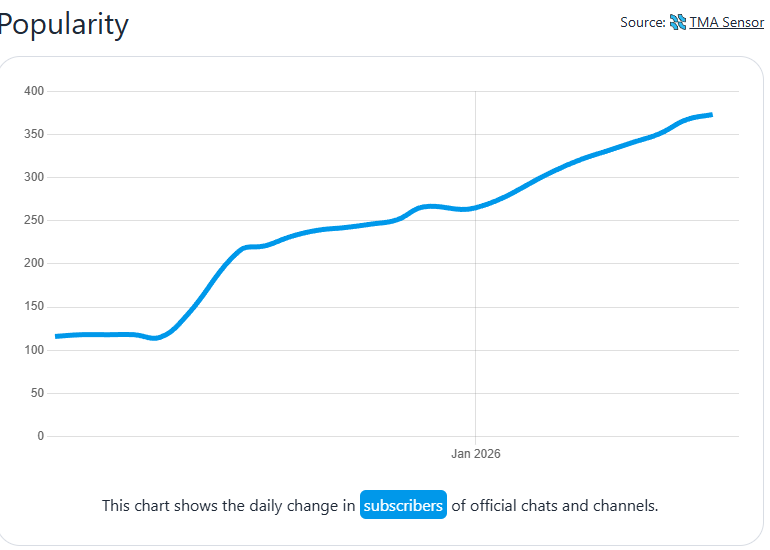Click the chart line's rightmost end point
770x550 pixels.
pyautogui.click(x=710, y=115)
